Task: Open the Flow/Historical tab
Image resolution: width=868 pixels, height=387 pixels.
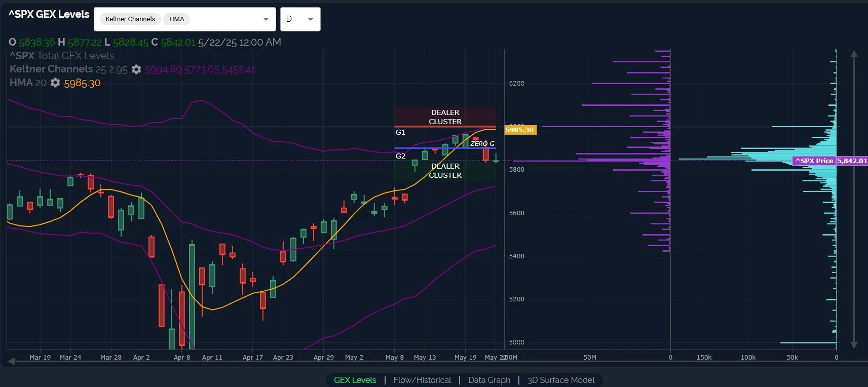Action: click(x=422, y=380)
